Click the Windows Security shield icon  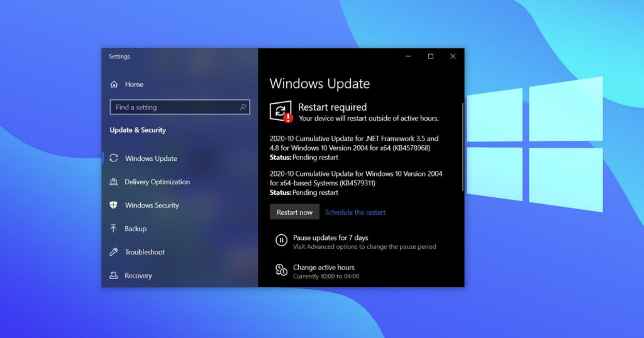114,205
